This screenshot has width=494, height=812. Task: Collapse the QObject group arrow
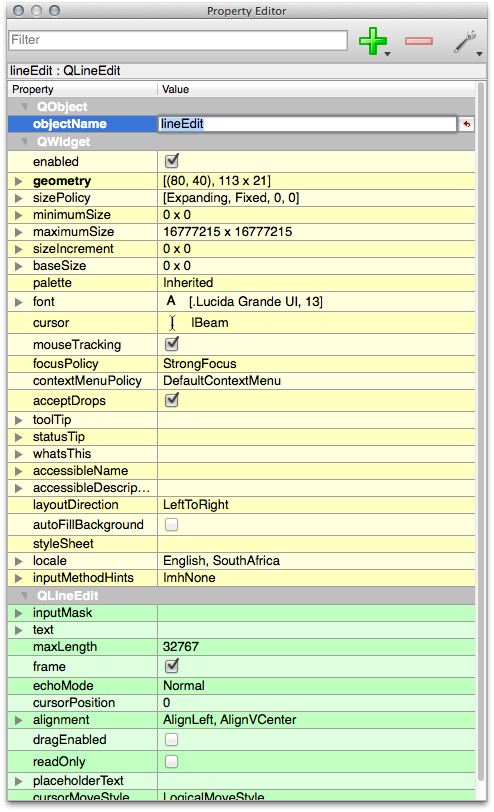pos(24,107)
